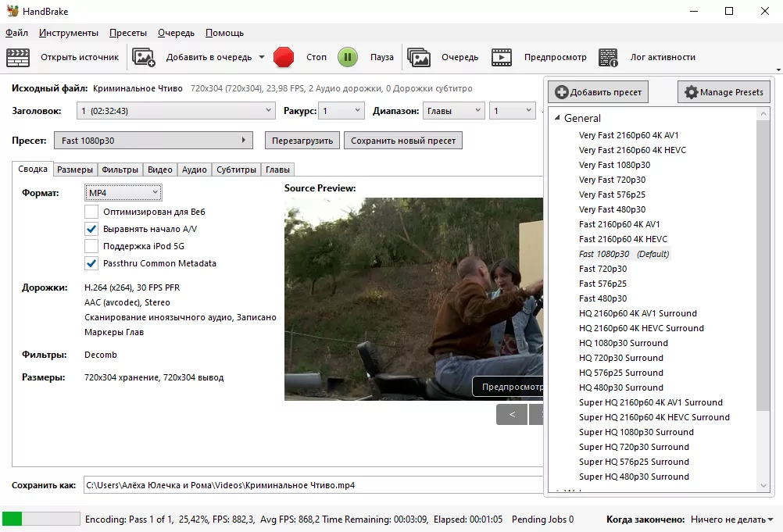This screenshot has width=783, height=532.
Task: Click the Manage Presets button
Action: pyautogui.click(x=724, y=92)
